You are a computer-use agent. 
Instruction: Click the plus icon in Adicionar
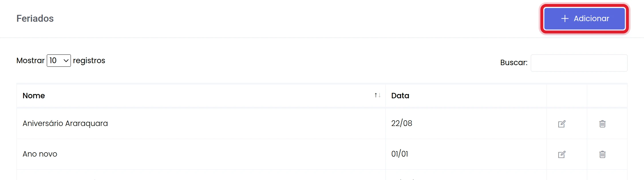coord(565,19)
